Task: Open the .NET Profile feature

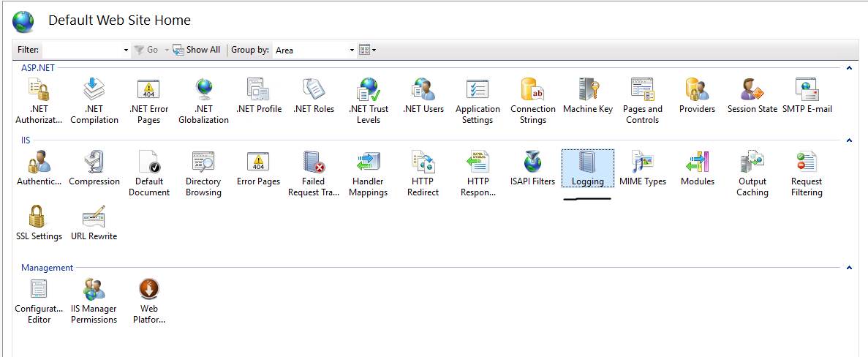Action: pyautogui.click(x=259, y=97)
